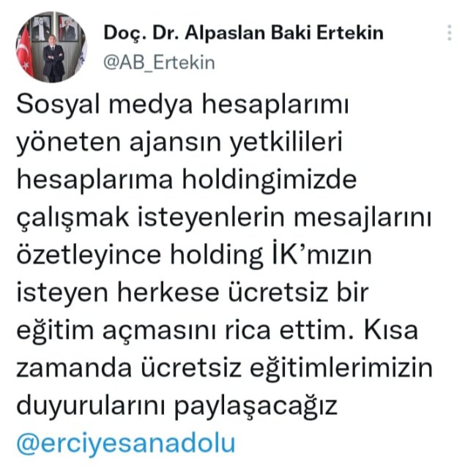
Task: Click the tweet line starting with "çalışmak isteyenlerin"
Action: pyautogui.click(x=224, y=218)
